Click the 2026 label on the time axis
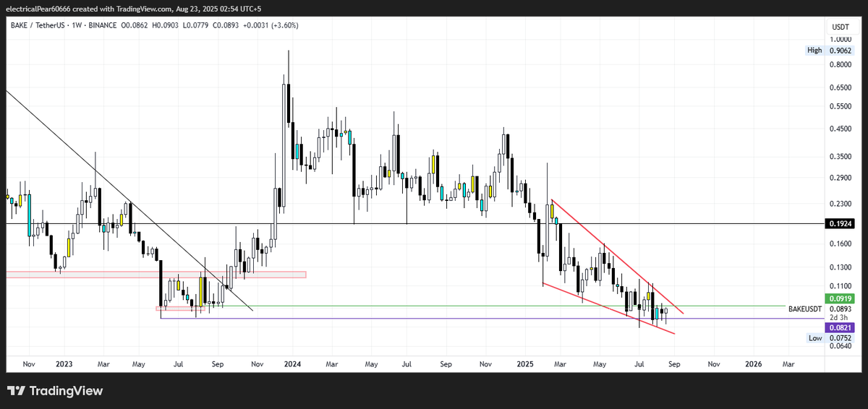This screenshot has height=409, width=868. pos(753,364)
